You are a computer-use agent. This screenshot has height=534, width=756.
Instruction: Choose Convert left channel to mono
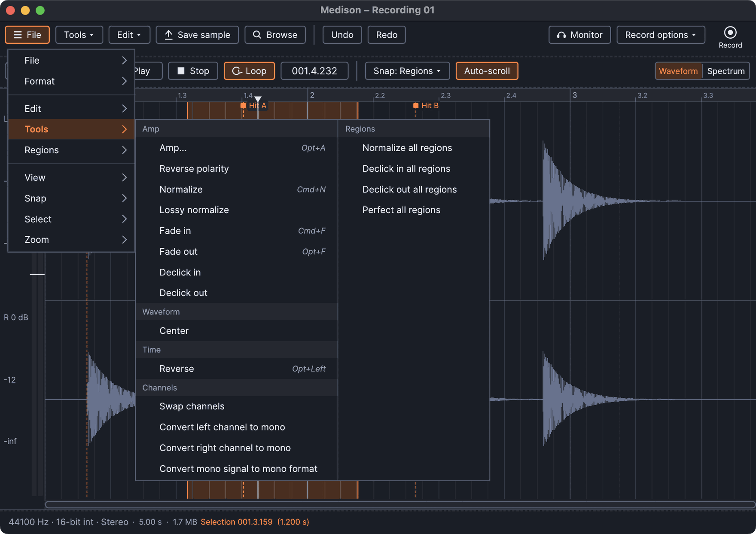point(237,427)
